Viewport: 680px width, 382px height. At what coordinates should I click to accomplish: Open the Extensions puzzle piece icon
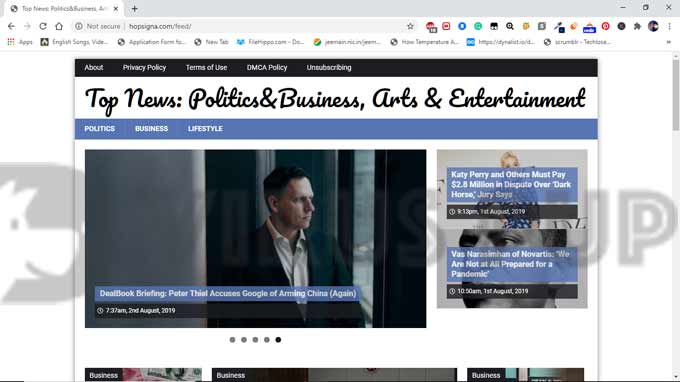(637, 26)
